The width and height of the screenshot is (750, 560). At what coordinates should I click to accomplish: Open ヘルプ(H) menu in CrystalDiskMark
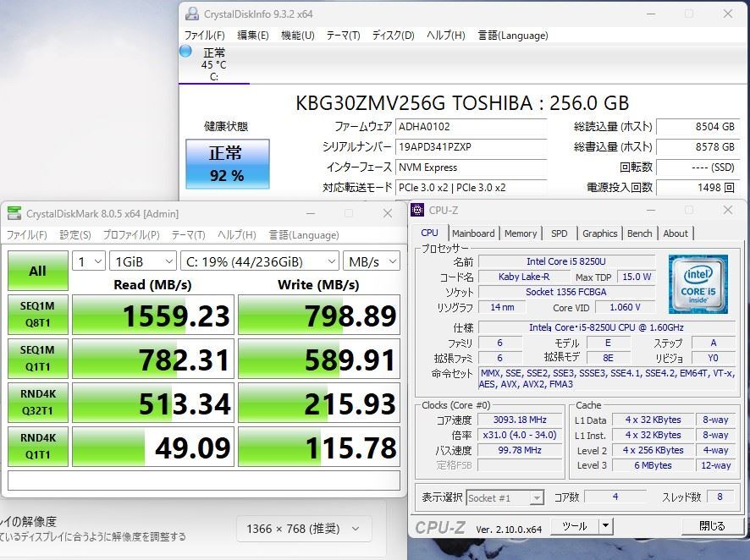point(237,235)
